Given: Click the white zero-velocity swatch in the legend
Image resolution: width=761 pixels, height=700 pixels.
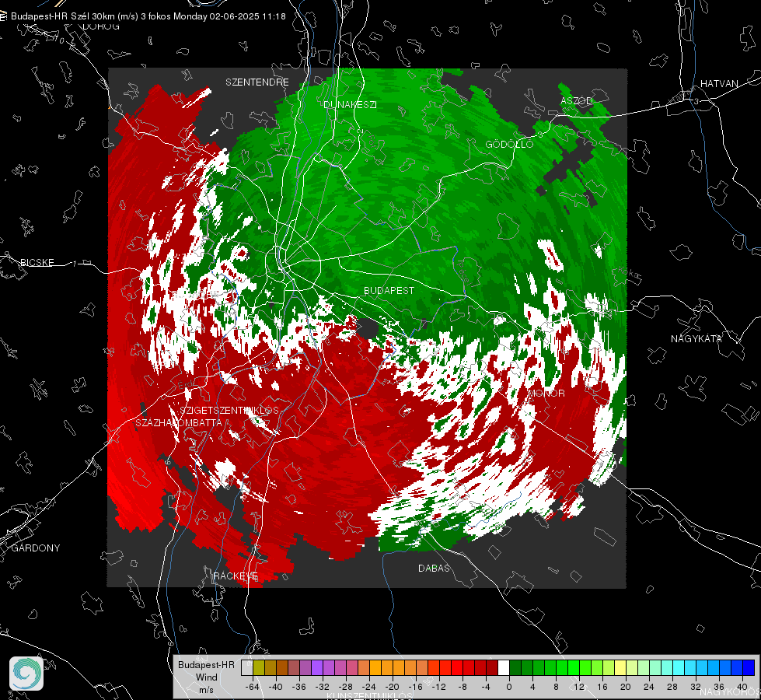Looking at the screenshot, I should click(x=504, y=667).
